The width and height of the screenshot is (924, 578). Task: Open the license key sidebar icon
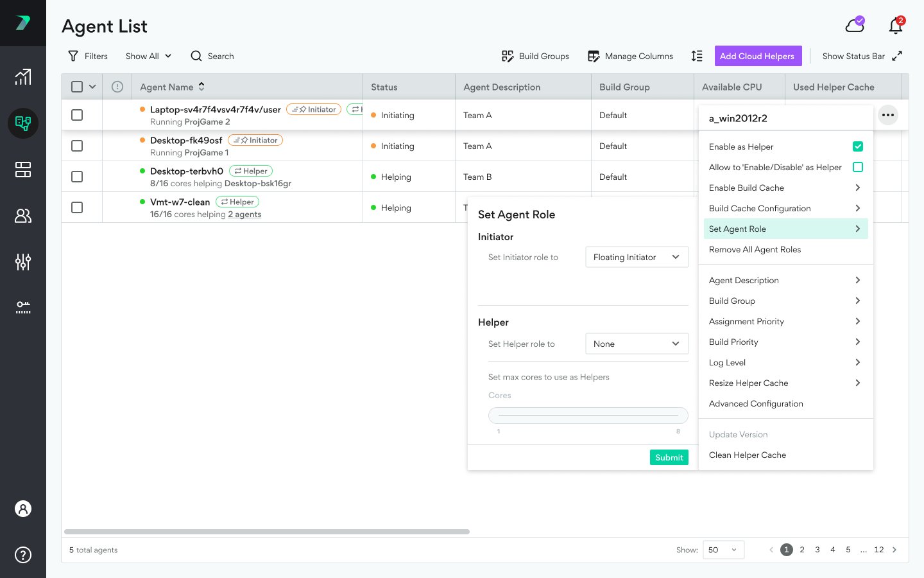[23, 307]
